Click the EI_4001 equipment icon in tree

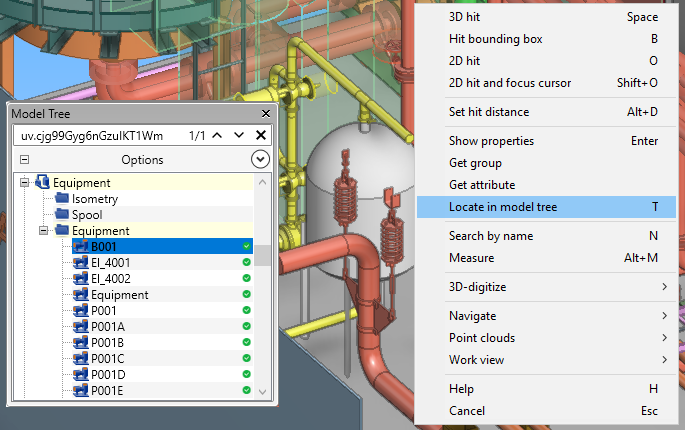81,263
